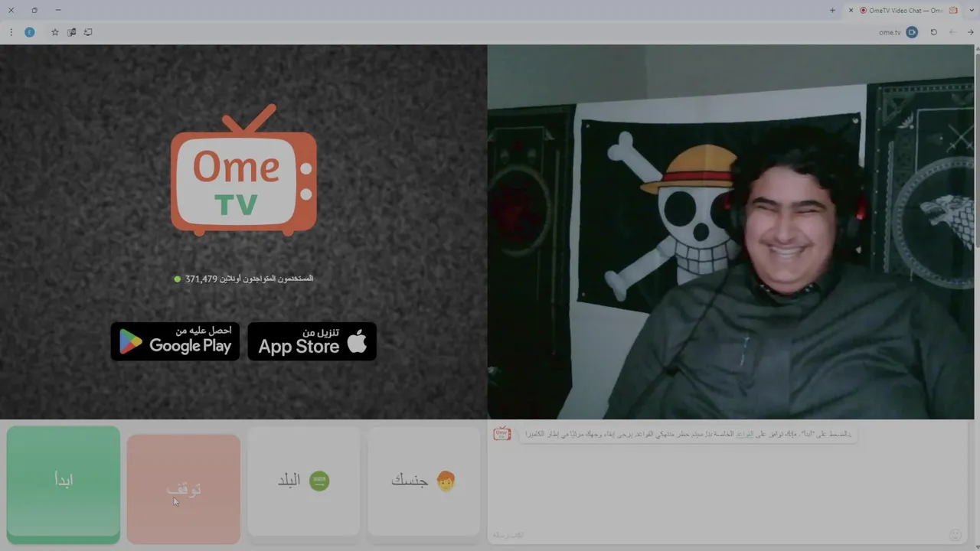The width and height of the screenshot is (980, 551).
Task: Click the Google Play download badge
Action: click(175, 341)
